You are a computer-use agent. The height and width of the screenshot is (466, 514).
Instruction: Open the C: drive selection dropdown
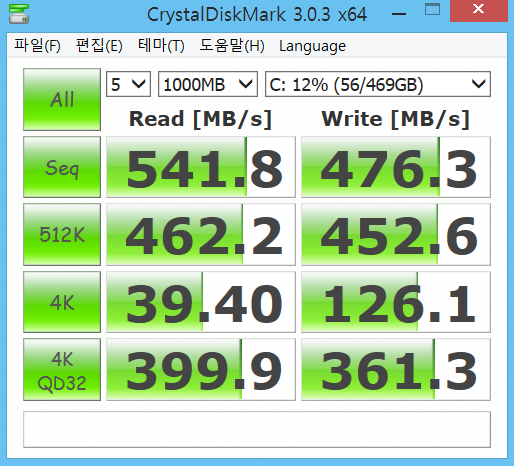tap(378, 84)
